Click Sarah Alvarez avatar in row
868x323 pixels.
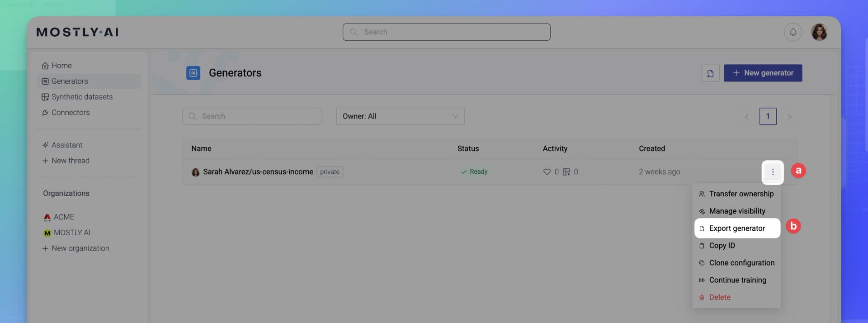coord(195,172)
